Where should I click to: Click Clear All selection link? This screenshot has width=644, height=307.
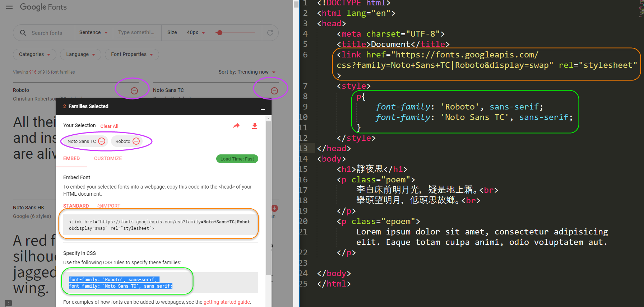pos(109,126)
